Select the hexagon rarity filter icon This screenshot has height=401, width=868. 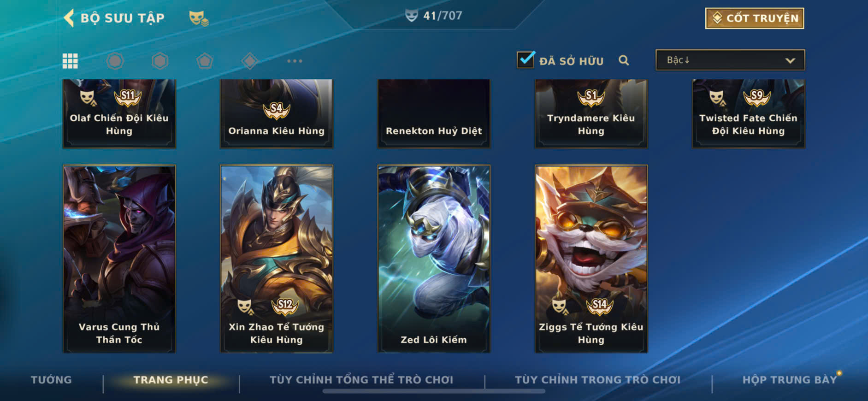point(160,61)
